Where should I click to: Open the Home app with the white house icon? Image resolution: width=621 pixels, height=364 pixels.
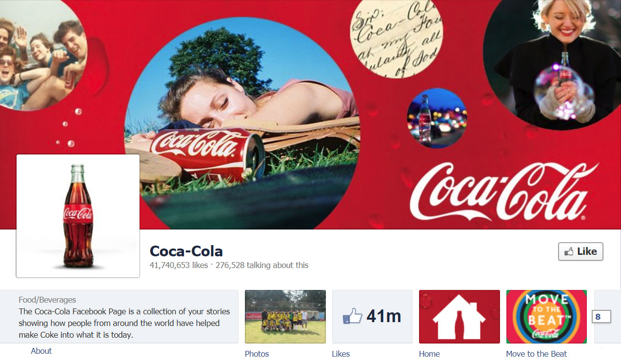[x=459, y=316]
